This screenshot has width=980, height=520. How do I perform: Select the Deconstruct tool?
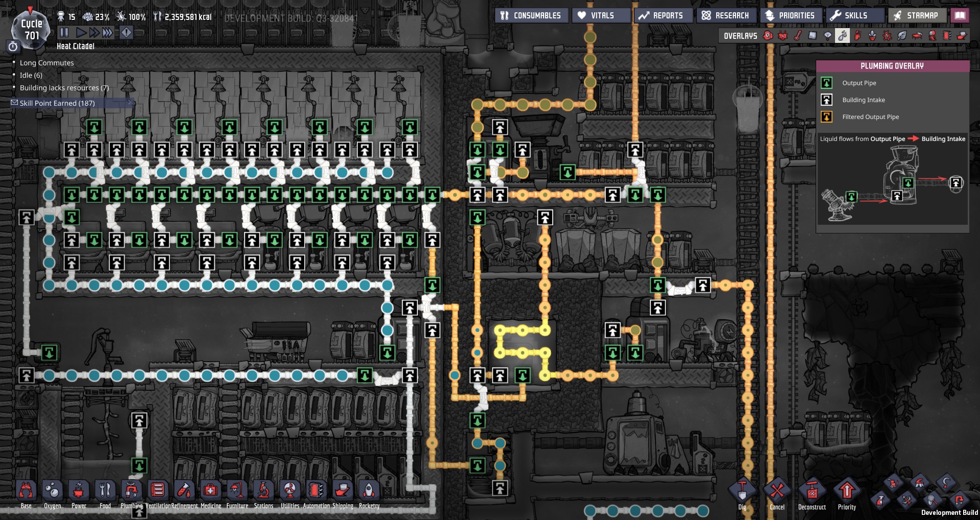(x=812, y=492)
